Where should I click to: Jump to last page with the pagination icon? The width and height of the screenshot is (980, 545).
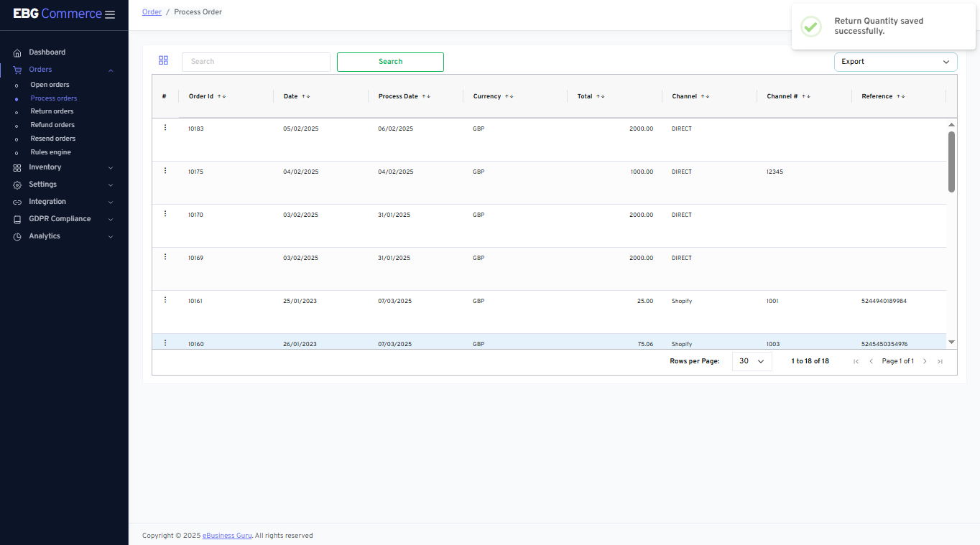tap(940, 361)
